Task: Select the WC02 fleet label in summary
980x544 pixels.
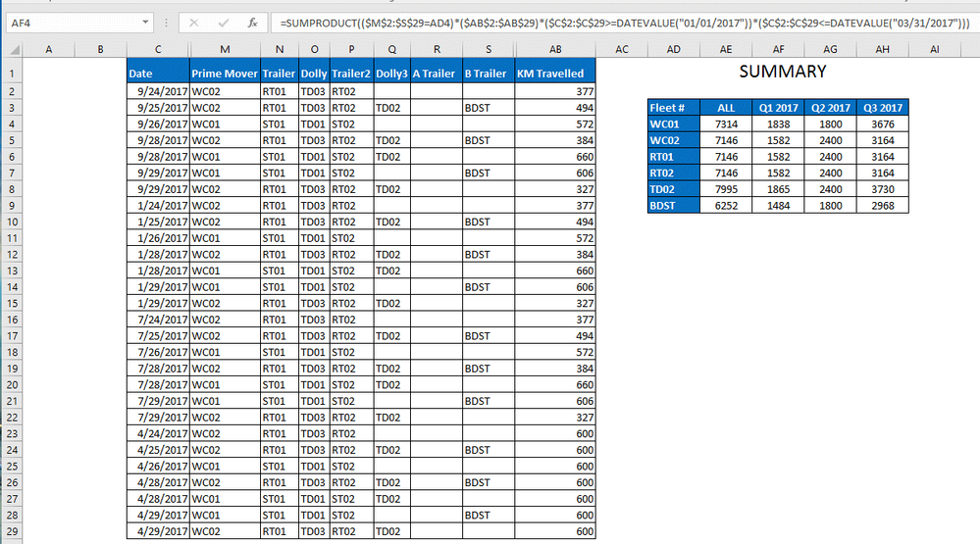Action: click(x=674, y=140)
